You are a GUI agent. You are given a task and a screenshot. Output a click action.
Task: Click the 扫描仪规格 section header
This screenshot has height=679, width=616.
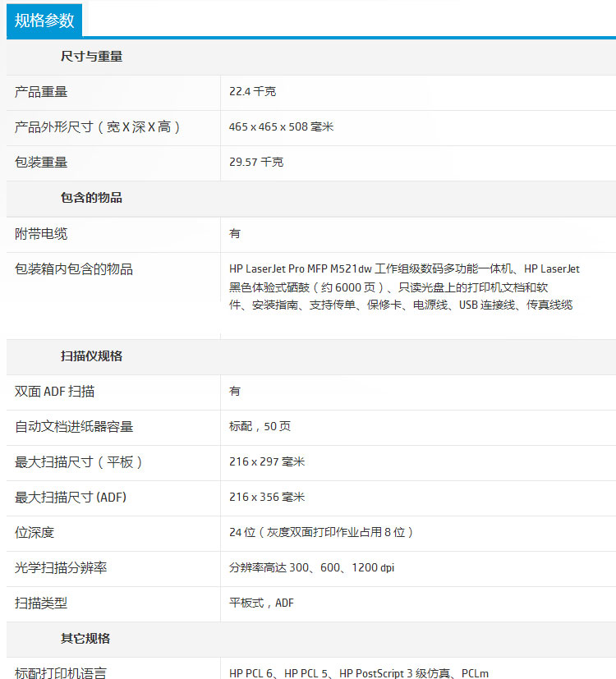pyautogui.click(x=91, y=356)
